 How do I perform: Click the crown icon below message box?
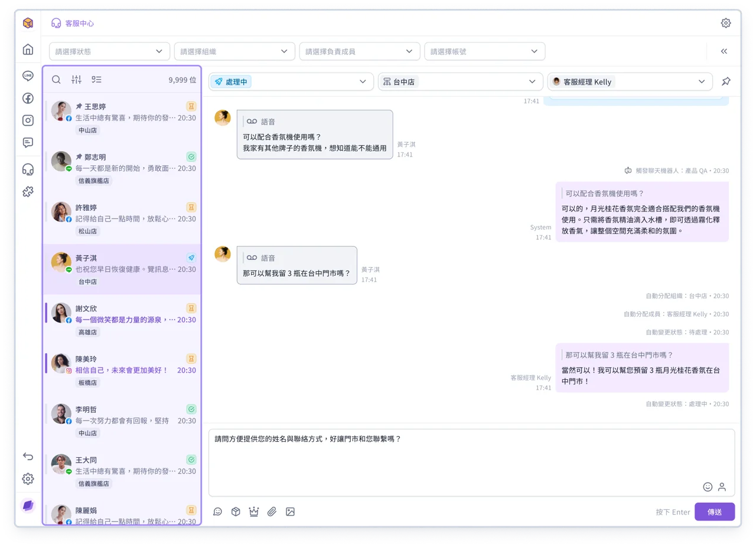pyautogui.click(x=254, y=512)
